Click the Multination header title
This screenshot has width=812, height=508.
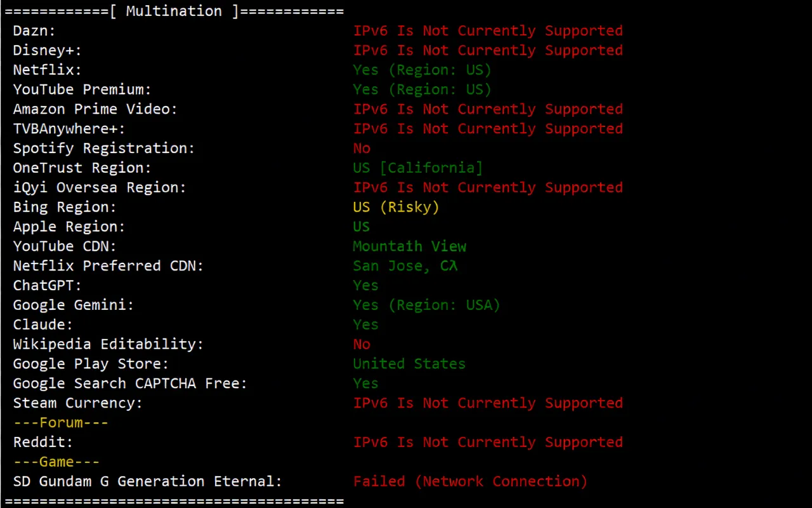click(x=173, y=11)
